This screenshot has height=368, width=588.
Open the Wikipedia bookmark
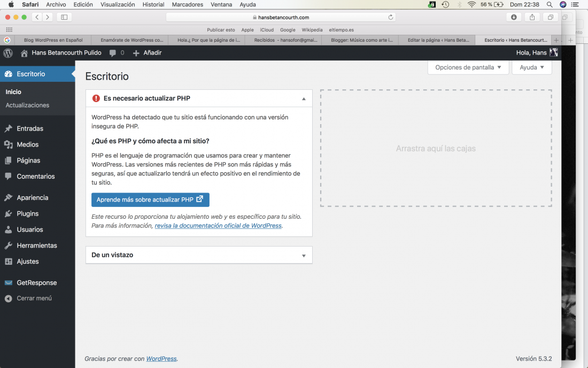312,29
